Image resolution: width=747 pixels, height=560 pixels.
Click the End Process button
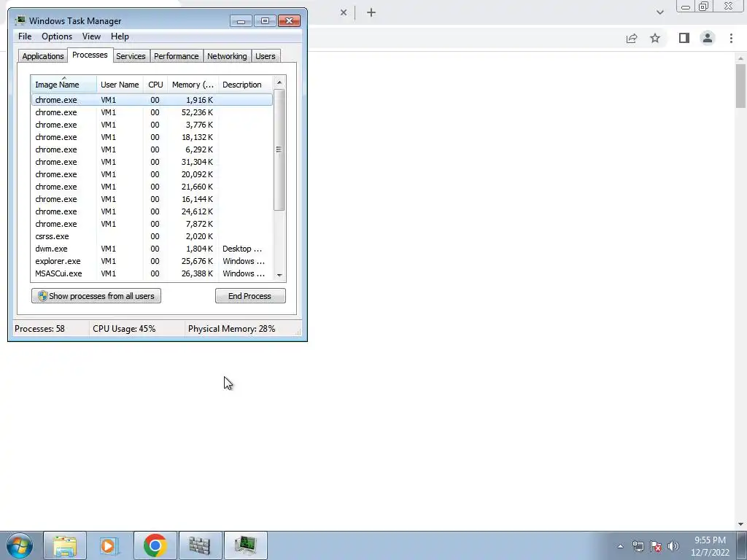(250, 296)
